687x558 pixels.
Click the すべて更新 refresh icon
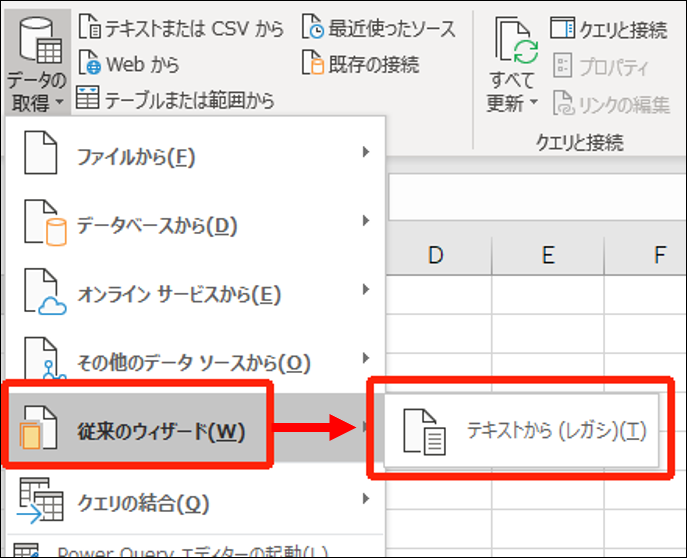[x=516, y=41]
